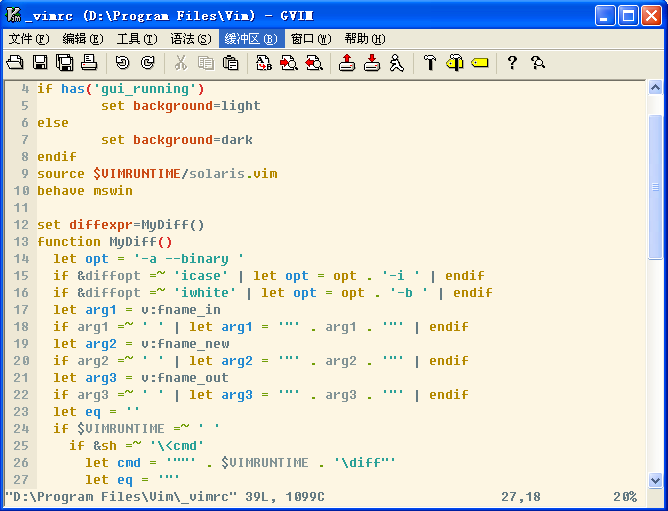Paste from clipboard using toolbar
Viewport: 668px width, 511px height.
(231, 63)
